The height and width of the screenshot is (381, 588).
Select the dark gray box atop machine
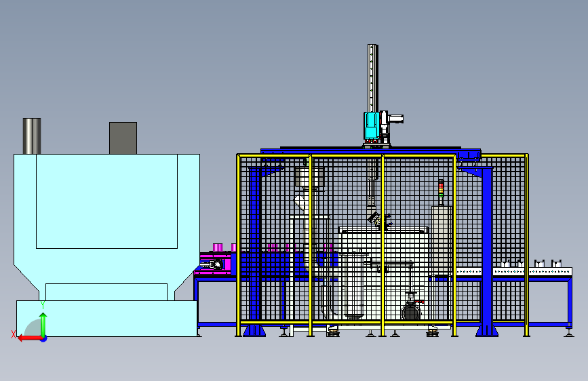coord(123,138)
